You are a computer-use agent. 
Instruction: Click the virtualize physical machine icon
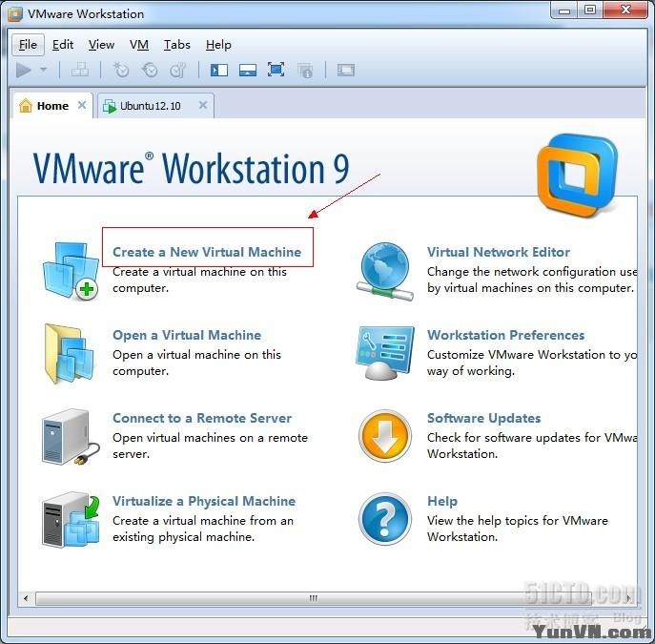click(71, 519)
